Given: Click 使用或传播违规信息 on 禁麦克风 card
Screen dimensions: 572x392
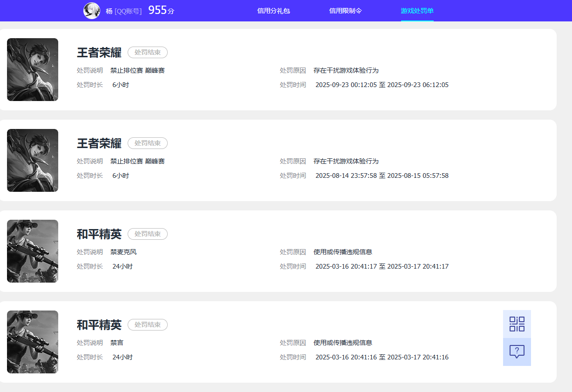Looking at the screenshot, I should click(x=343, y=252).
